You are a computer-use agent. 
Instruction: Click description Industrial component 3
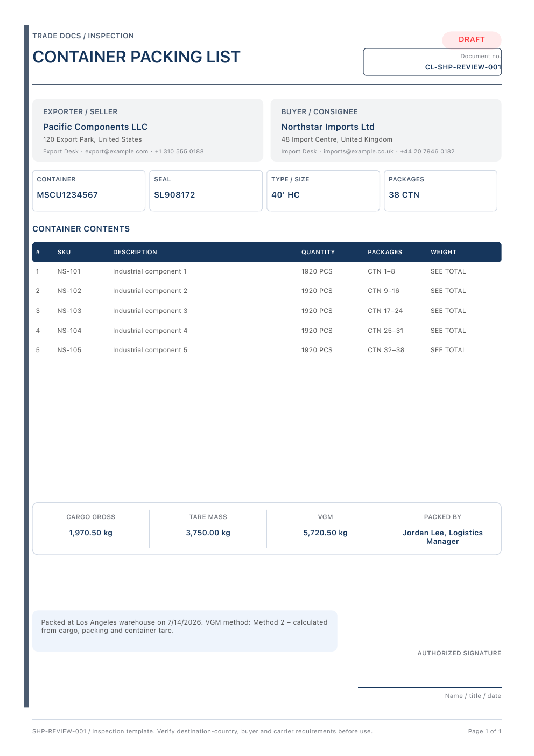tap(150, 311)
